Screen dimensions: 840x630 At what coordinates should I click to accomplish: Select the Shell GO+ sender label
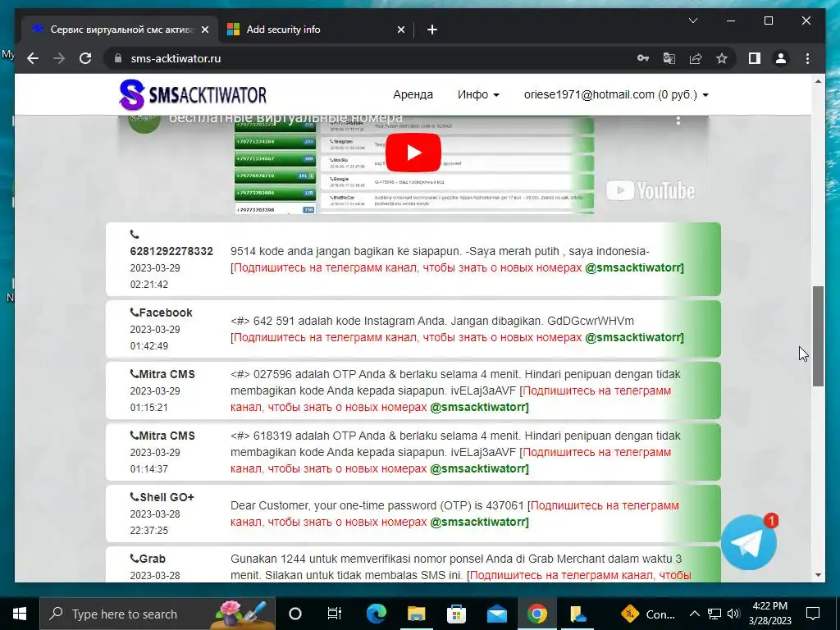[167, 497]
